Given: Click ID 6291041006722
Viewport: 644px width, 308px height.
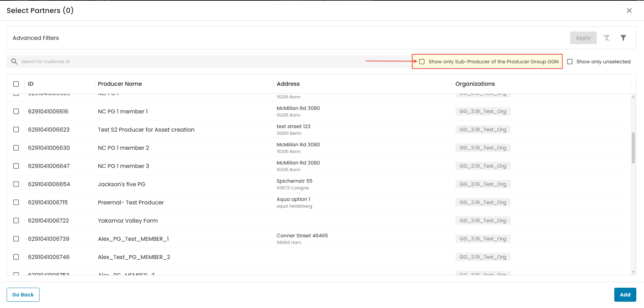Looking at the screenshot, I should coord(49,220).
